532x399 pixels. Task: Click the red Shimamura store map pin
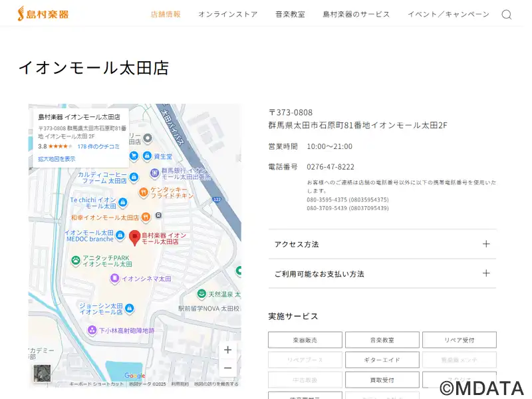134,238
